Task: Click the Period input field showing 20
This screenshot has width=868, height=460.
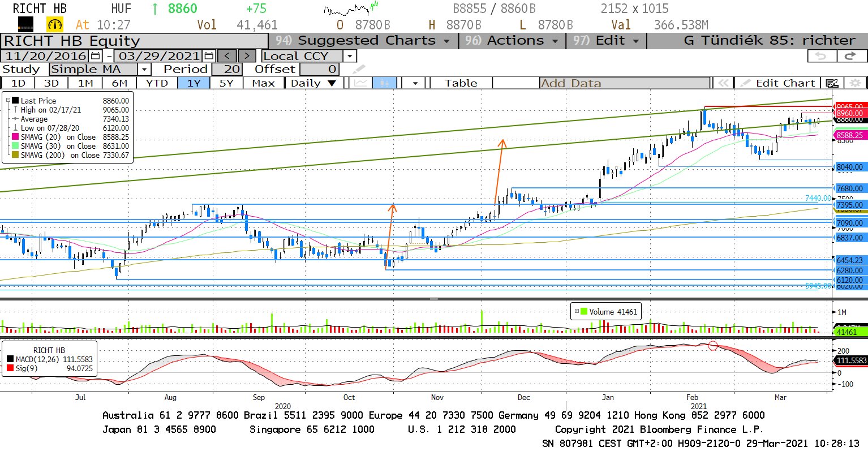Action: click(x=227, y=69)
